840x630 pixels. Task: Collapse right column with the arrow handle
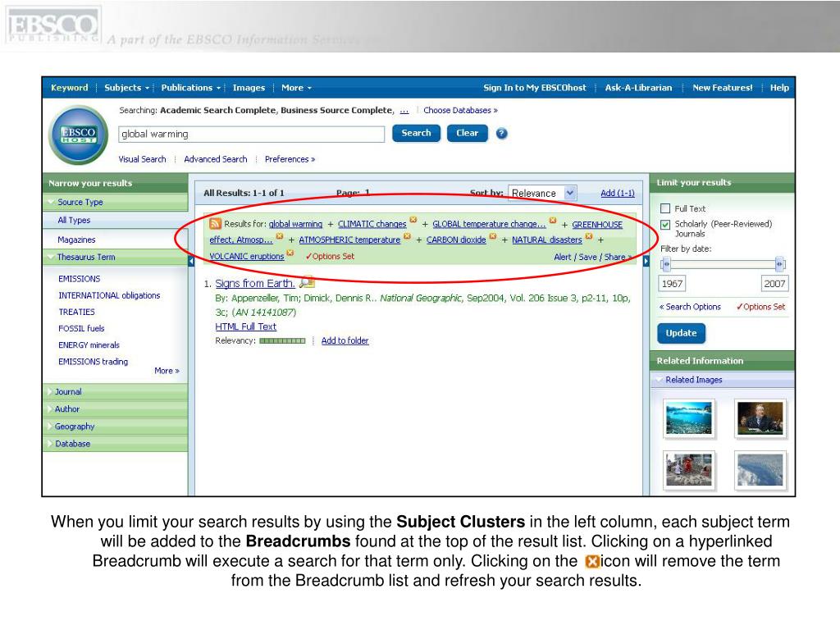coord(646,261)
